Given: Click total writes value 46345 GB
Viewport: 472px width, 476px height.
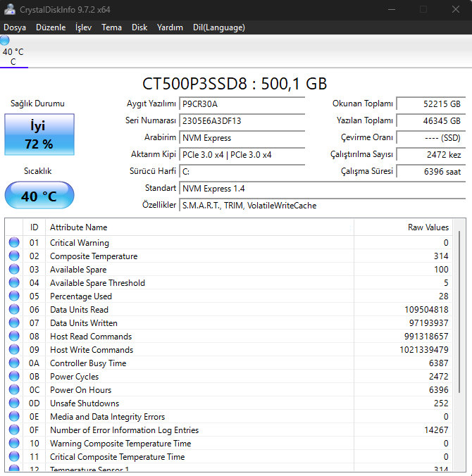Looking at the screenshot, I should tap(431, 121).
